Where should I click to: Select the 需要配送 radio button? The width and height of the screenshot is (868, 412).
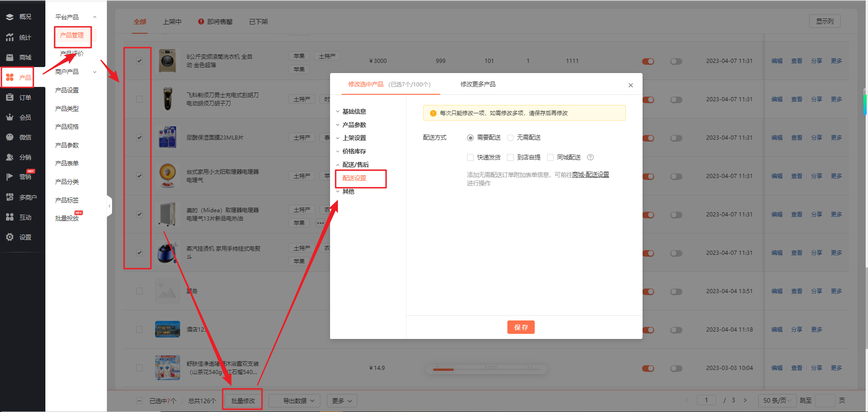click(470, 138)
